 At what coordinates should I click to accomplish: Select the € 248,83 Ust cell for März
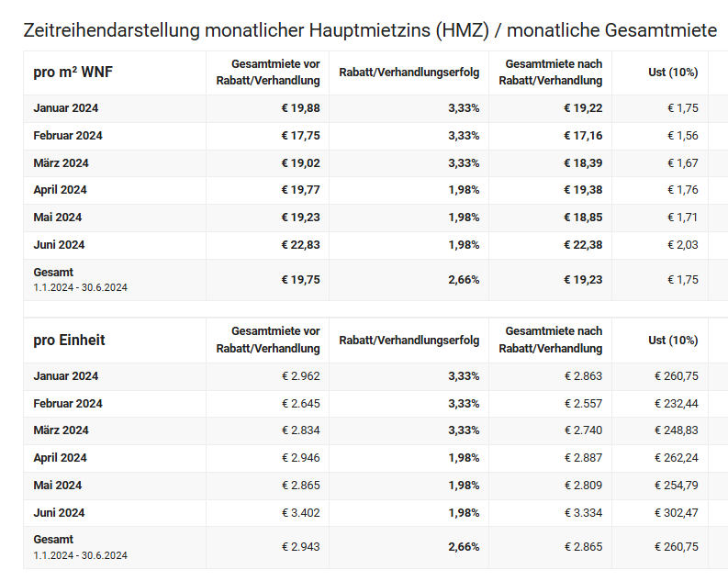676,430
